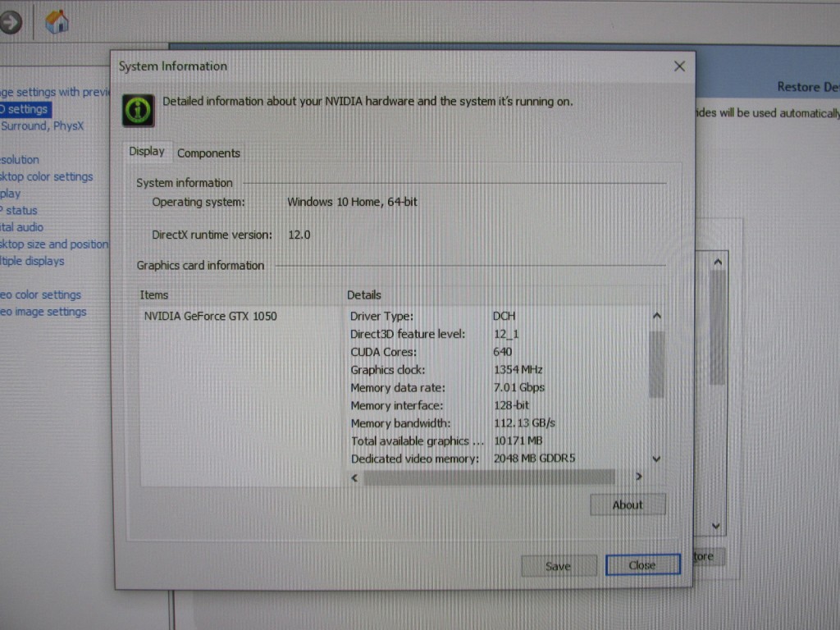Click the green NVIDIA info icon
Image resolution: width=840 pixels, height=630 pixels.
point(138,111)
